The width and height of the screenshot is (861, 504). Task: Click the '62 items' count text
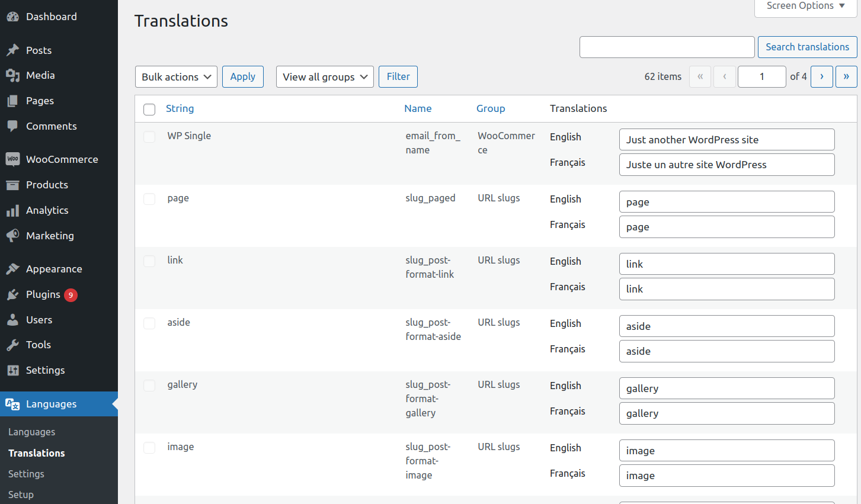point(663,76)
